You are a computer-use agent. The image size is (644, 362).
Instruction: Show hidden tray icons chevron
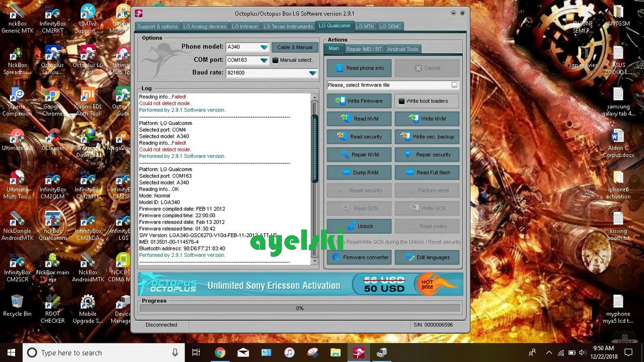click(x=549, y=352)
